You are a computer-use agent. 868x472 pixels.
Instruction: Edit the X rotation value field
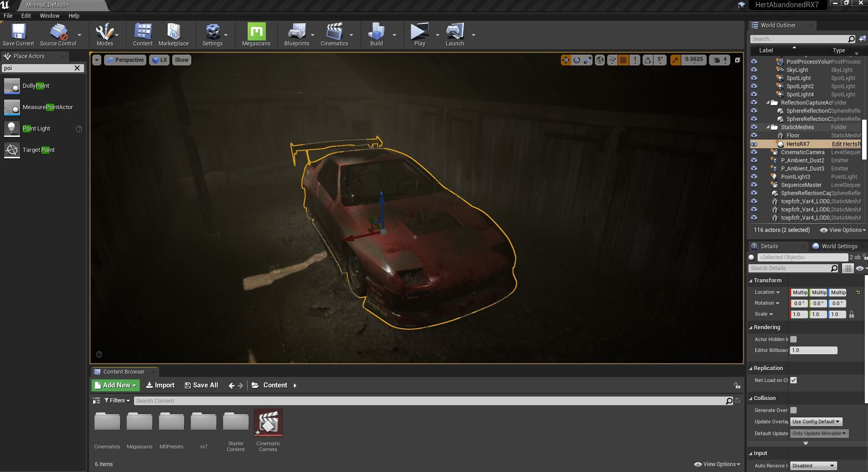[799, 303]
